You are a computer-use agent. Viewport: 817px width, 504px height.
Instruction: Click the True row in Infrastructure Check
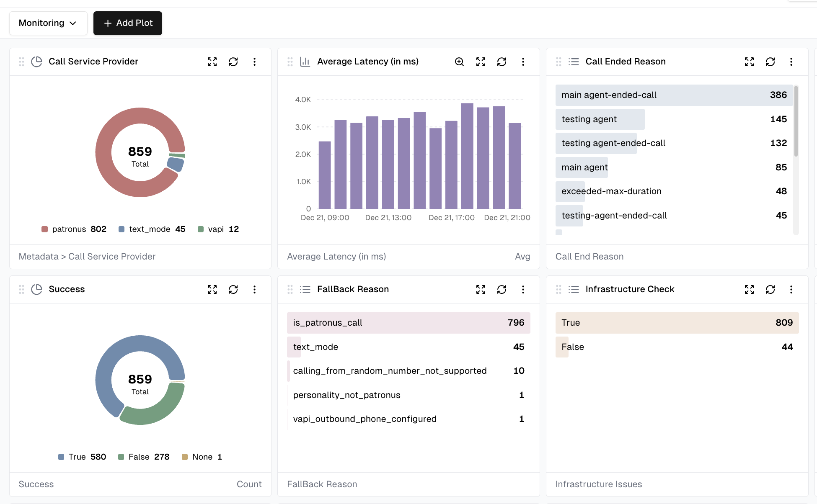677,323
